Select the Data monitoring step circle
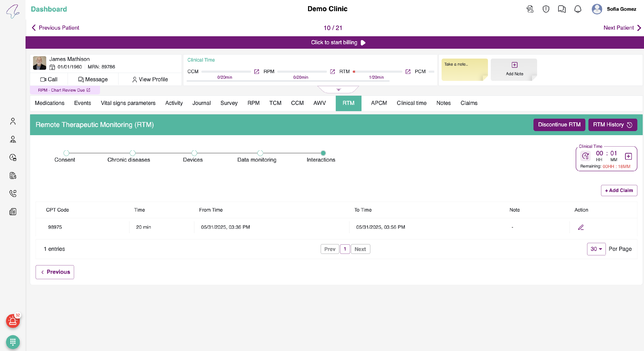 point(260,153)
